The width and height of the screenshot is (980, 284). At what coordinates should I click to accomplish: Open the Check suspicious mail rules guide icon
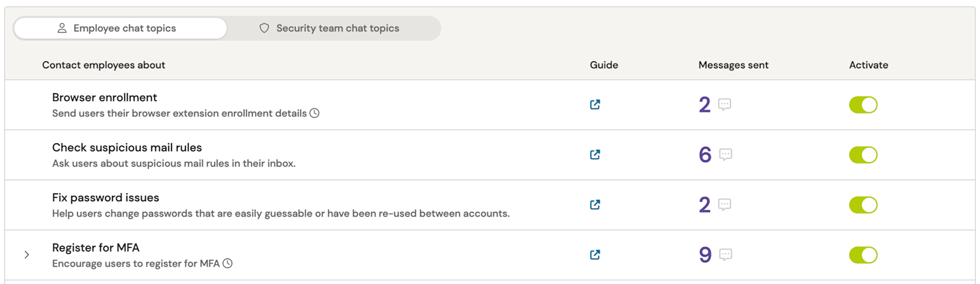(595, 154)
